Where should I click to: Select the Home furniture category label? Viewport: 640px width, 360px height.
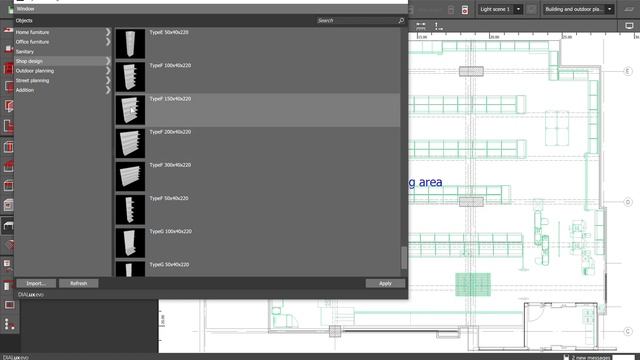[32, 32]
